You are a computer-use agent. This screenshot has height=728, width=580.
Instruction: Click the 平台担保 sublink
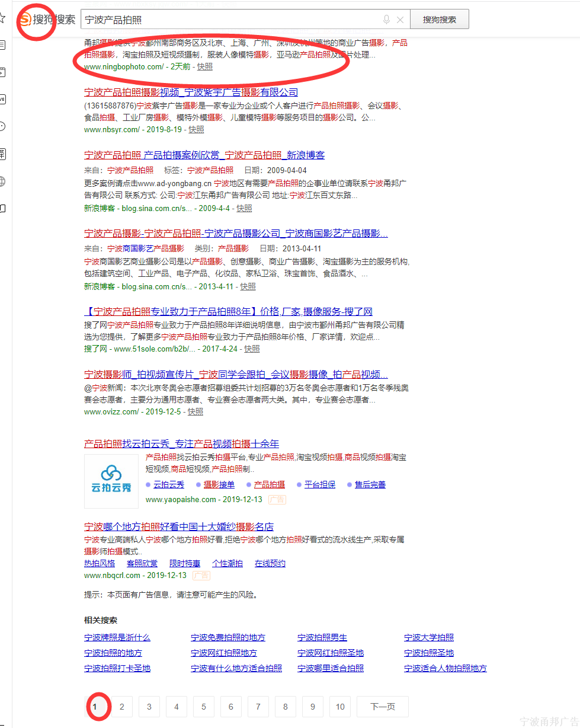click(320, 485)
